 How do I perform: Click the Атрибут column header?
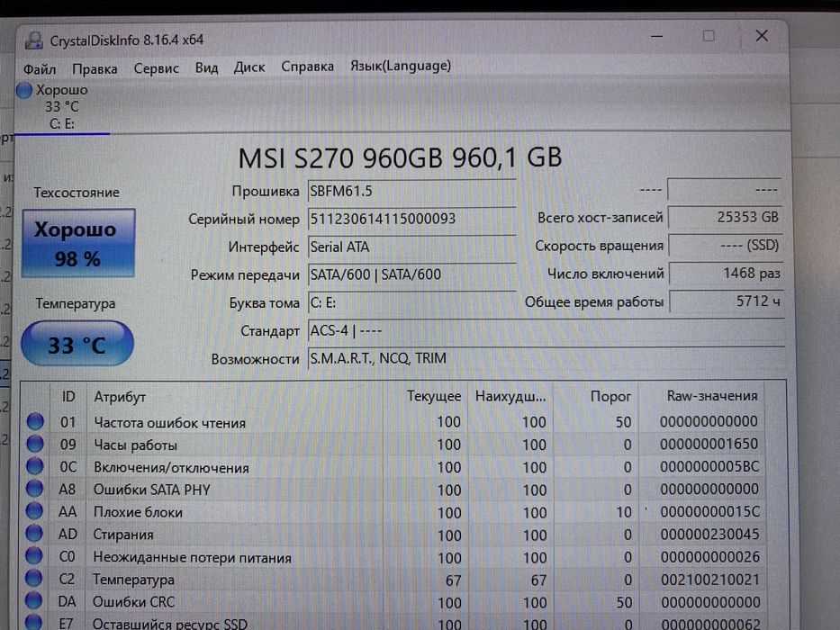pyautogui.click(x=120, y=397)
